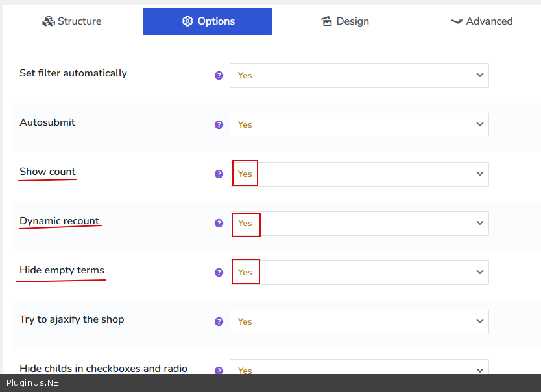Click help icon next to Autosubmit
This screenshot has width=541, height=392.
(219, 124)
